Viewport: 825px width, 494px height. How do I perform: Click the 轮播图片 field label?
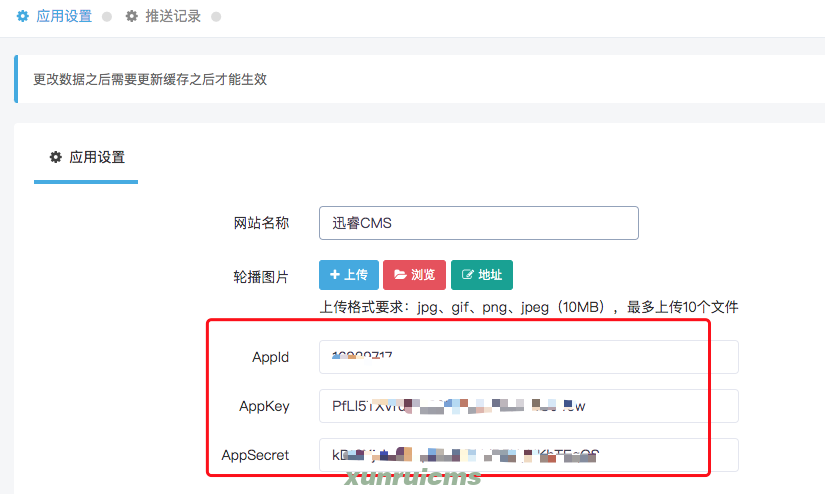[261, 277]
